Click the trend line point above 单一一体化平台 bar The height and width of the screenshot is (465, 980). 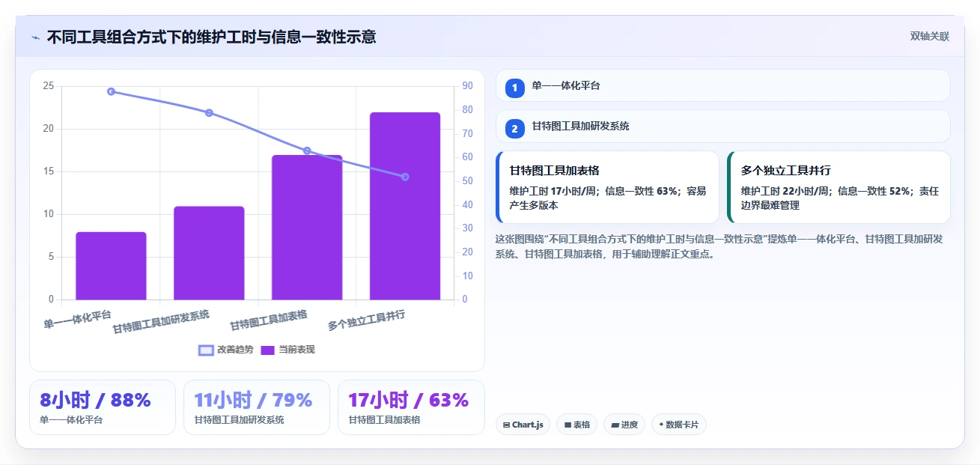tap(111, 91)
